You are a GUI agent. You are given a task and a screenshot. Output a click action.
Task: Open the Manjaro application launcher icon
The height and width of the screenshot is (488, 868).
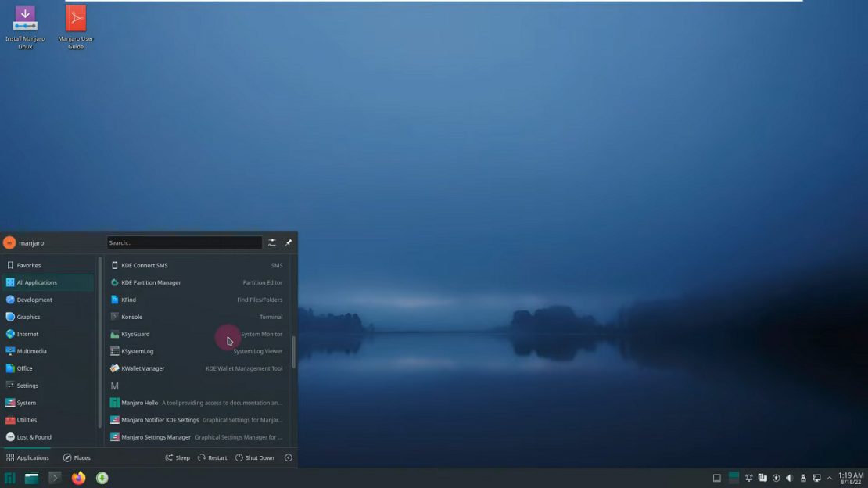[x=11, y=477]
